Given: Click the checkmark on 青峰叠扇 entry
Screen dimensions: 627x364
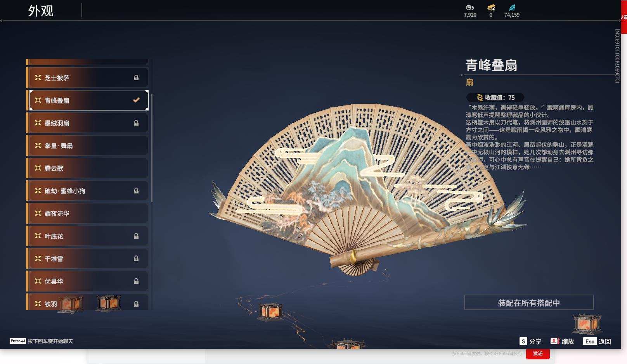Looking at the screenshot, I should tap(136, 100).
